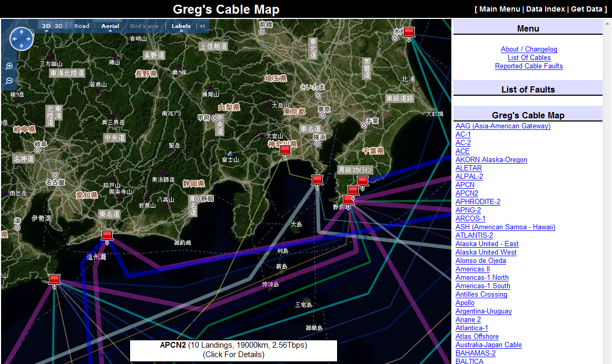
Task: Select Antilles Crossing cable link
Action: point(481,294)
